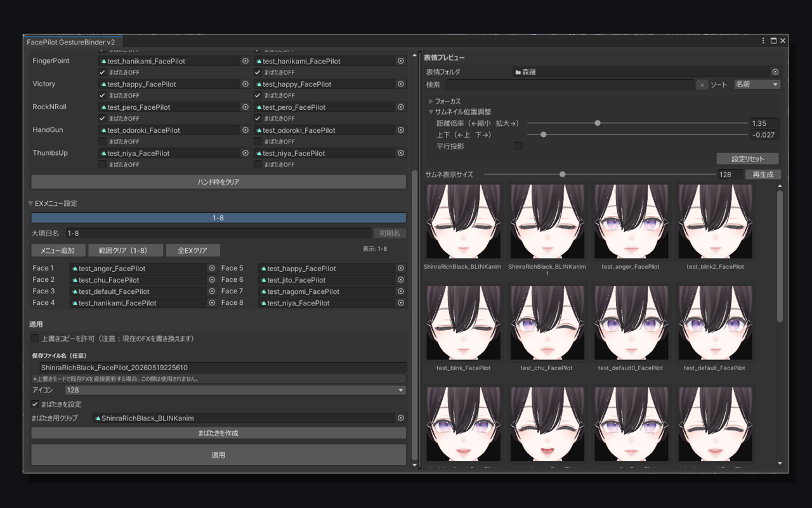Viewport: 812px width, 508px height.
Task: Clear the 検索 box with the x icon
Action: pos(702,84)
